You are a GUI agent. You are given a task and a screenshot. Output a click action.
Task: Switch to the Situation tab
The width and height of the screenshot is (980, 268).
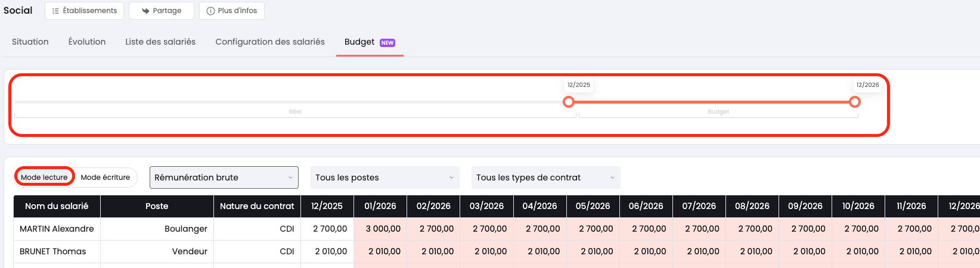(x=30, y=42)
